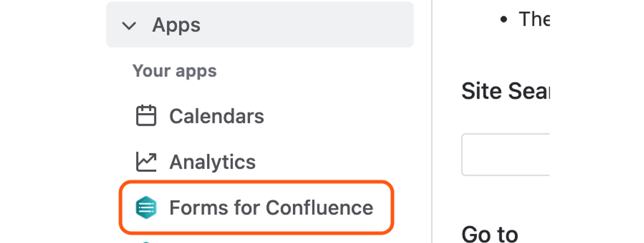This screenshot has height=243, width=644.
Task: Click the "Go to" heading
Action: point(489,233)
